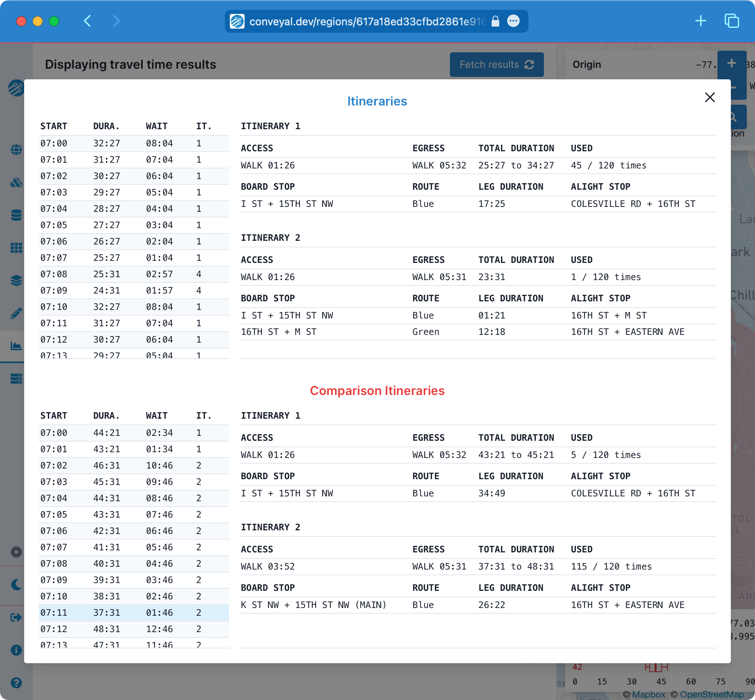
Task: Open the Regions globe icon in sidebar
Action: [16, 150]
